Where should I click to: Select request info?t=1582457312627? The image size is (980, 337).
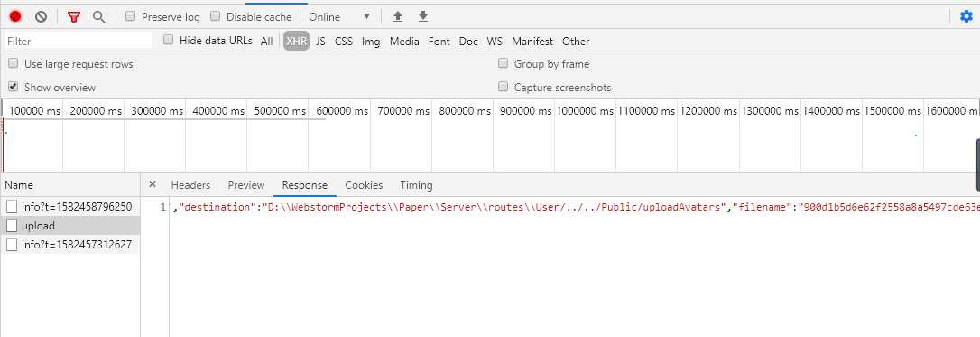click(70, 245)
